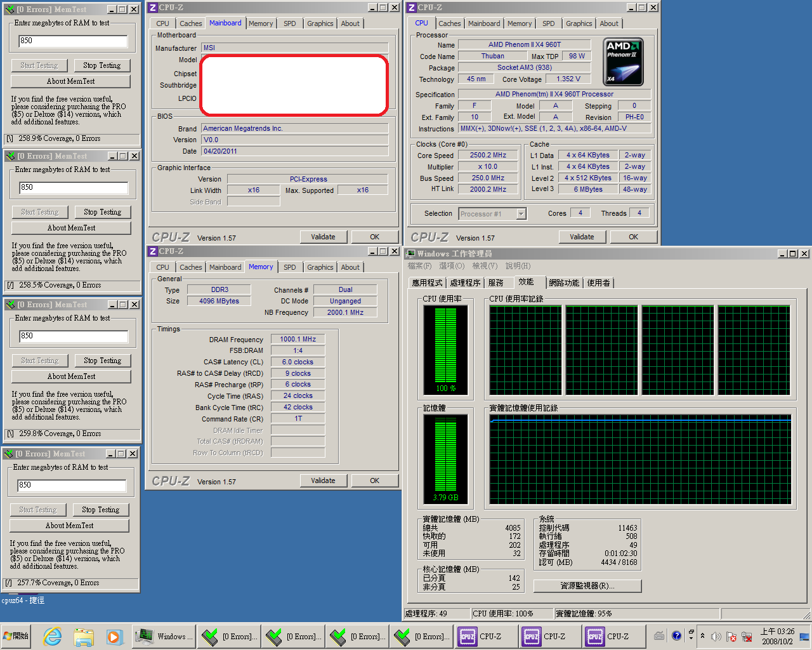Click OK in CPU-Z CPU window

(x=633, y=237)
